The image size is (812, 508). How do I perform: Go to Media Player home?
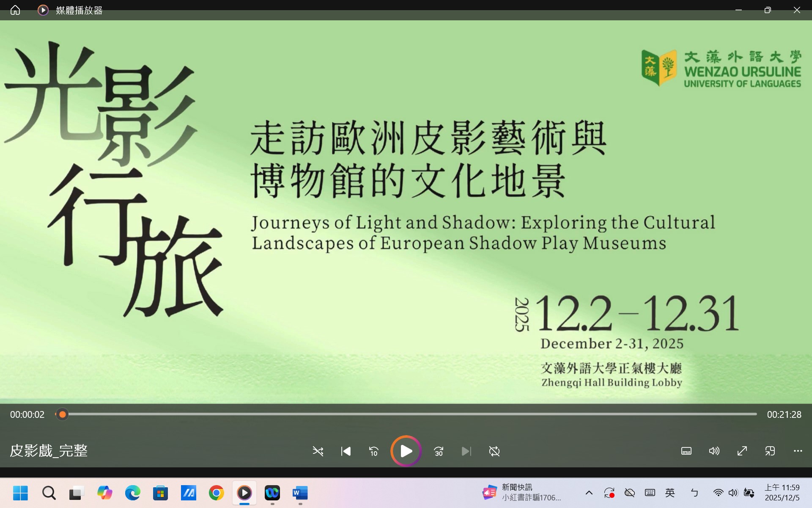tap(15, 10)
